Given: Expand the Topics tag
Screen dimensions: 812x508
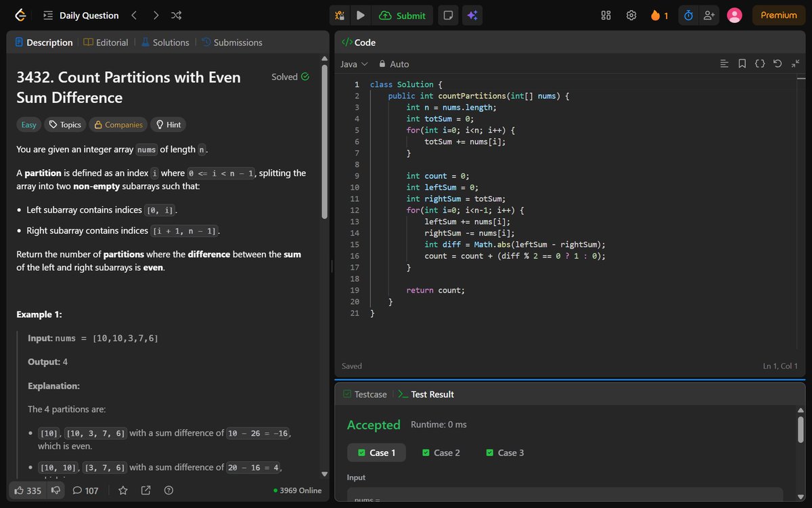Looking at the screenshot, I should (65, 125).
